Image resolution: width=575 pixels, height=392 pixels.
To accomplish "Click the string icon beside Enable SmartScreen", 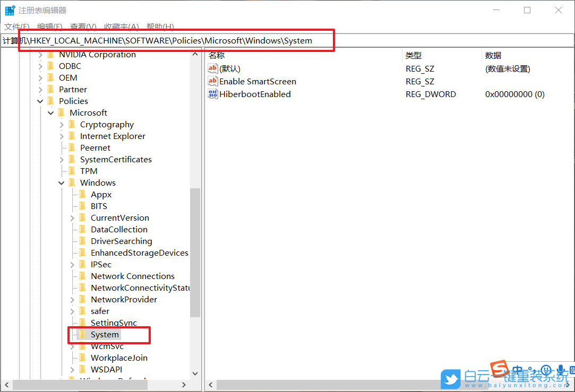I will [213, 81].
